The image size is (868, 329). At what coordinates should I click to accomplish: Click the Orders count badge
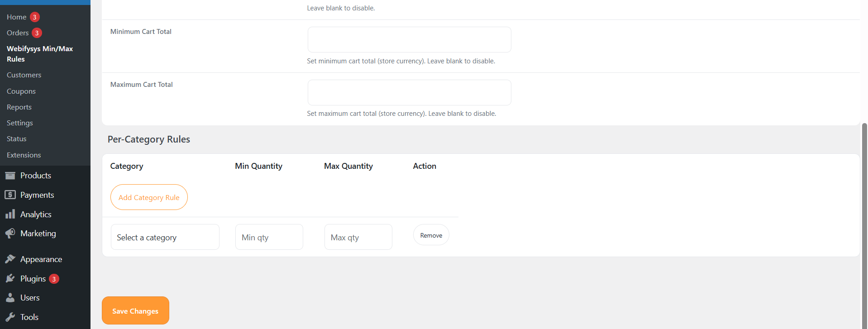point(37,33)
